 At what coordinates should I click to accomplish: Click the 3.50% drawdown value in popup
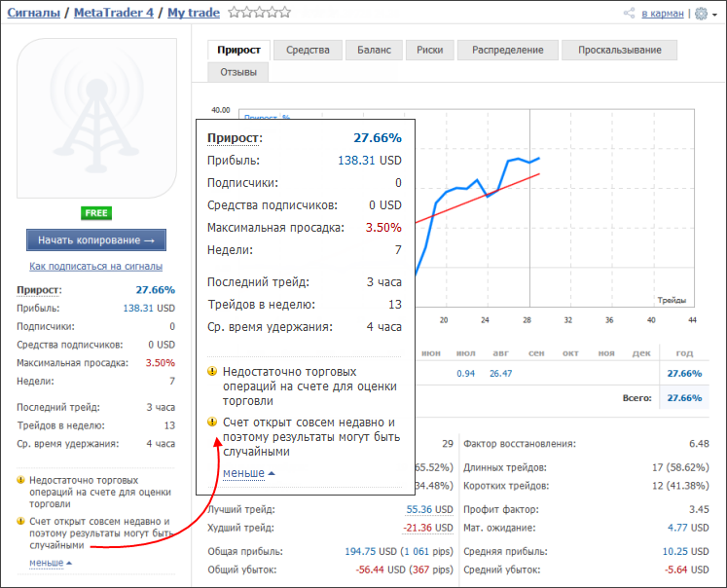coord(383,228)
